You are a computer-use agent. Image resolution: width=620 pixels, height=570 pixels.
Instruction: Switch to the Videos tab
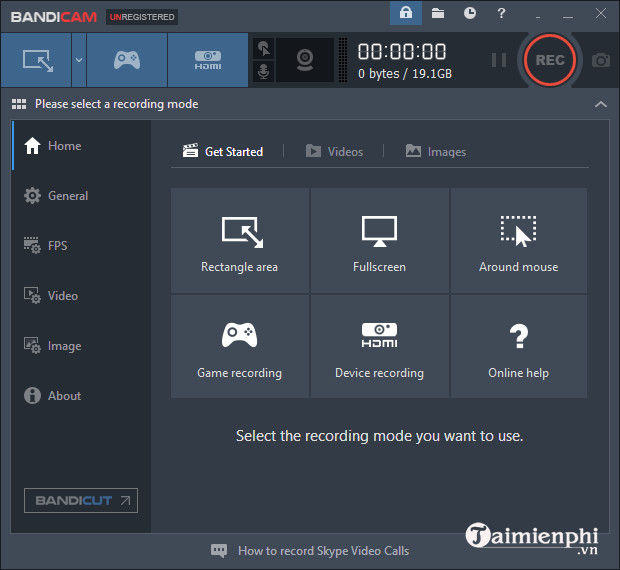[x=334, y=151]
